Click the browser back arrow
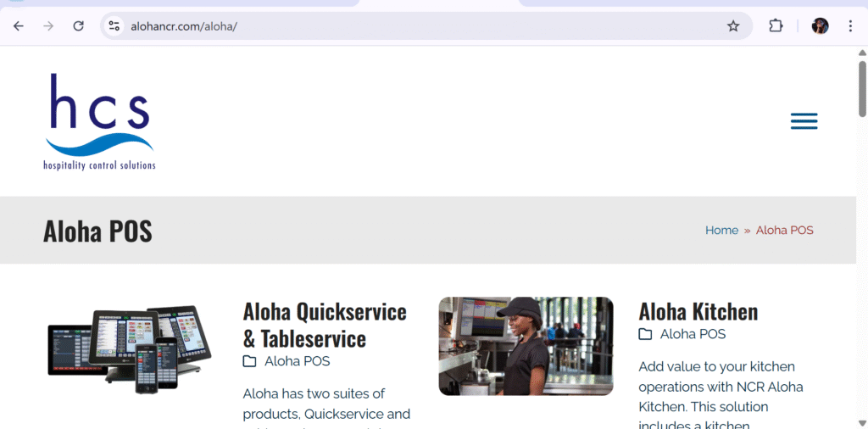Viewport: 868px width, 429px height. click(19, 26)
